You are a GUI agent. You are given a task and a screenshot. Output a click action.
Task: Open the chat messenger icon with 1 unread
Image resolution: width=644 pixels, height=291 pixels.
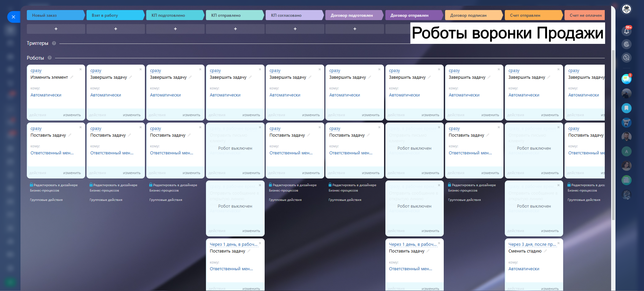tap(626, 79)
